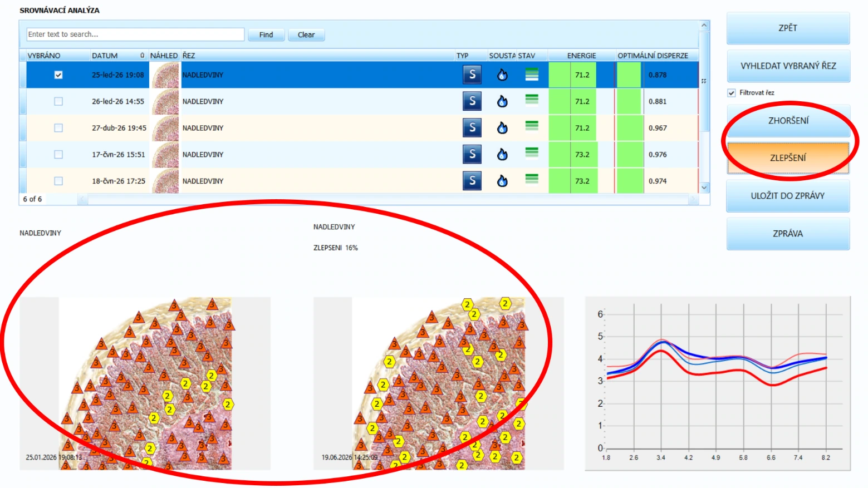Click the S type icon in 17-čvn-26 row
The width and height of the screenshot is (868, 488).
pyautogui.click(x=472, y=154)
